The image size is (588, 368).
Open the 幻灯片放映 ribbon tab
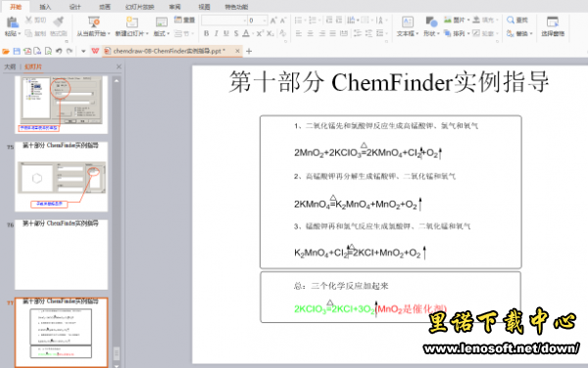139,7
